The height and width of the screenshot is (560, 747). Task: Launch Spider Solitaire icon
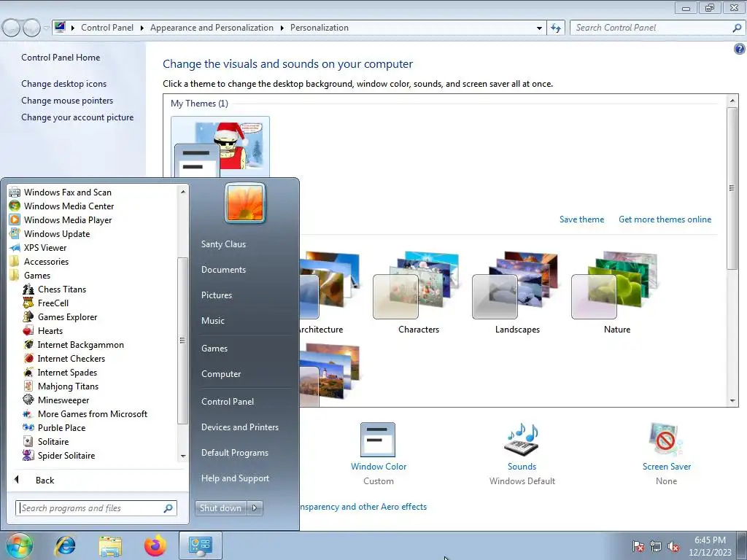click(x=28, y=455)
